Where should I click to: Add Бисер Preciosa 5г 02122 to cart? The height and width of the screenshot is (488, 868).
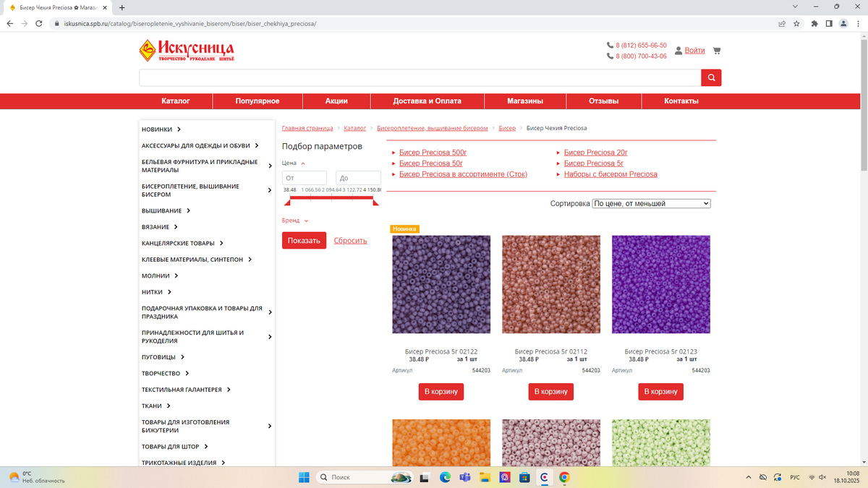tap(441, 392)
